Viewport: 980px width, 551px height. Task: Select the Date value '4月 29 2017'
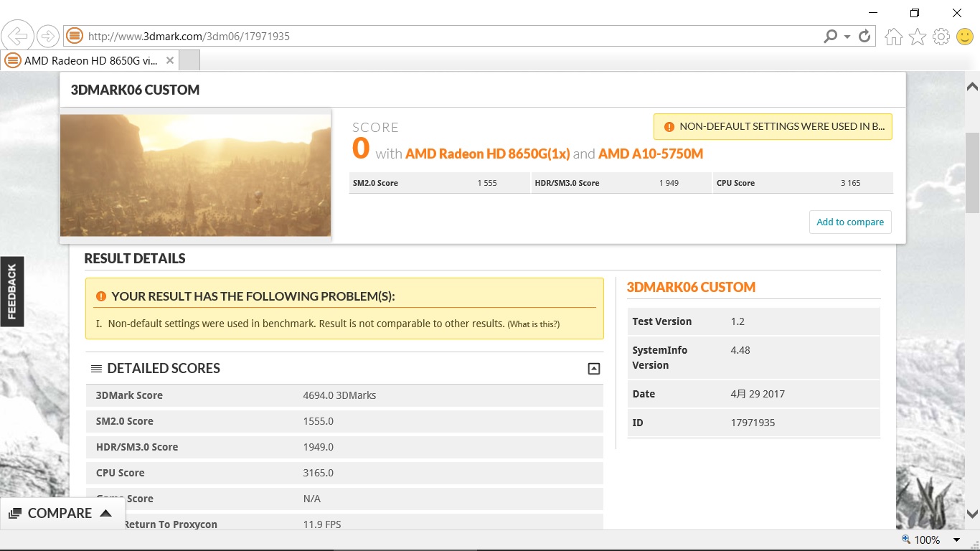[x=758, y=394]
